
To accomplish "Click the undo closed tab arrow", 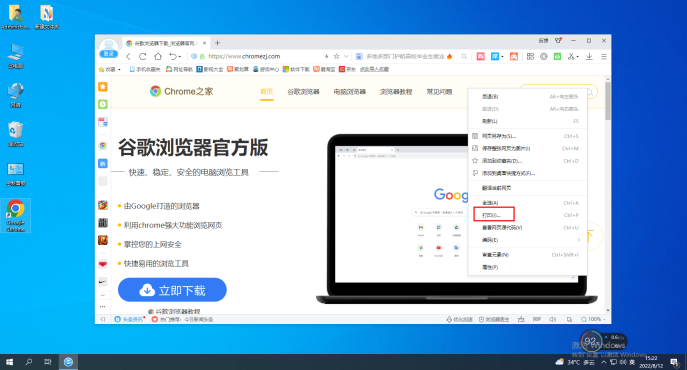I will (173, 57).
